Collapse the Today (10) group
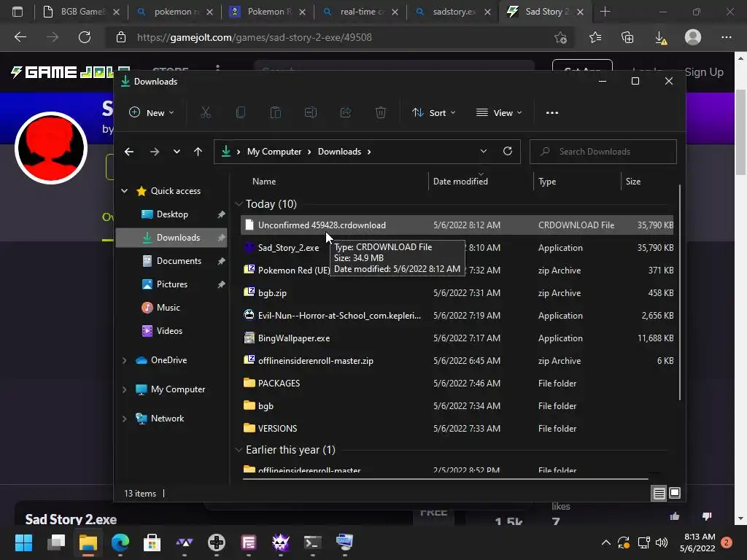Viewport: 747px width, 560px height. pos(239,204)
